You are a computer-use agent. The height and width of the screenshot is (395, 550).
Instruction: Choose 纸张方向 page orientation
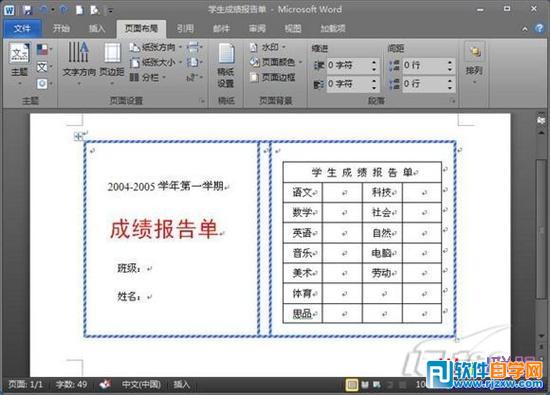(x=156, y=47)
